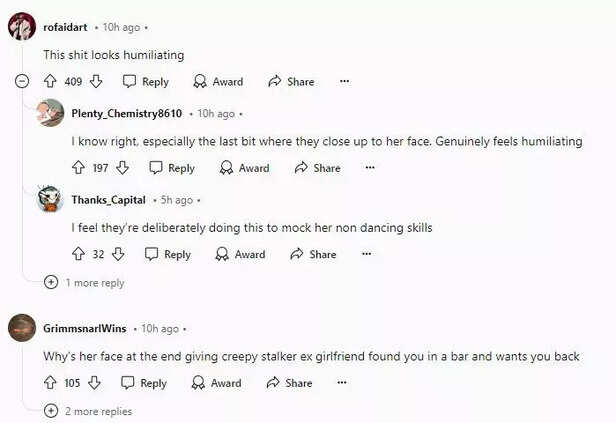Downvote GrimmsnarlWins's comment

click(94, 382)
